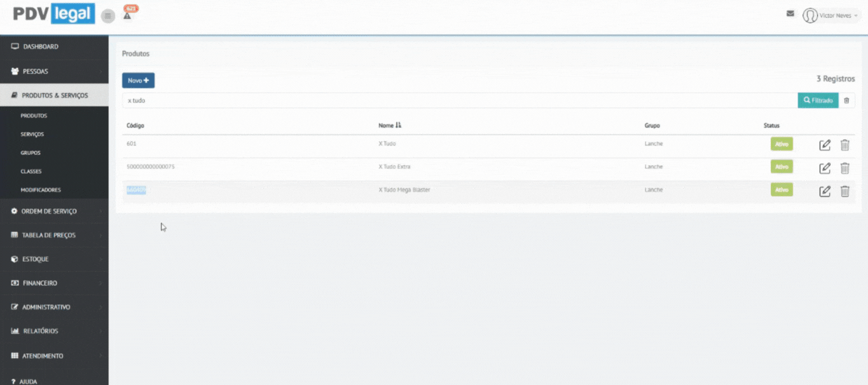Open the Modificadores submenu item
This screenshot has width=868, height=385.
pos(41,190)
